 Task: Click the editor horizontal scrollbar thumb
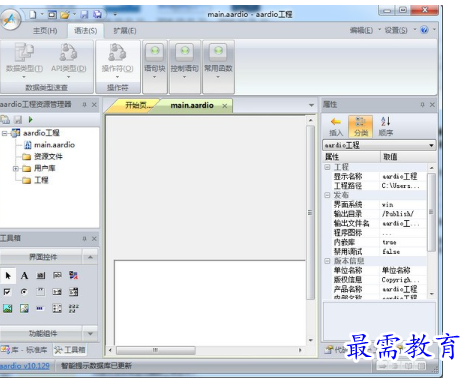[x=155, y=350]
